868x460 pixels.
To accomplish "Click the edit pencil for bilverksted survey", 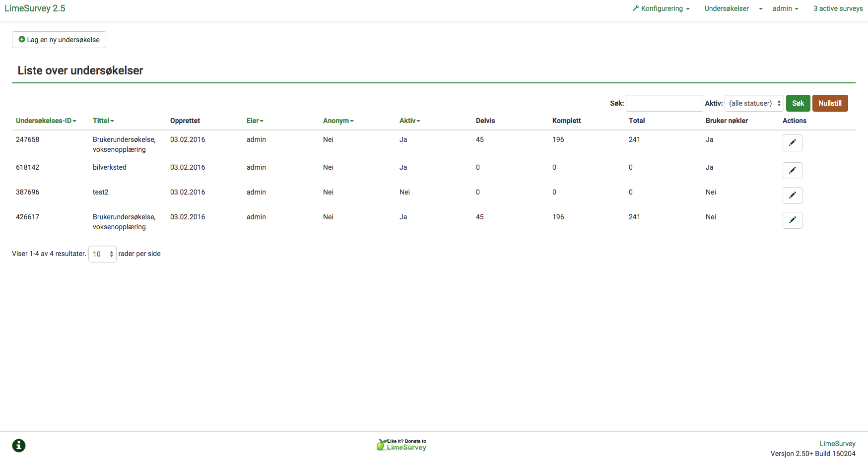I will 792,171.
